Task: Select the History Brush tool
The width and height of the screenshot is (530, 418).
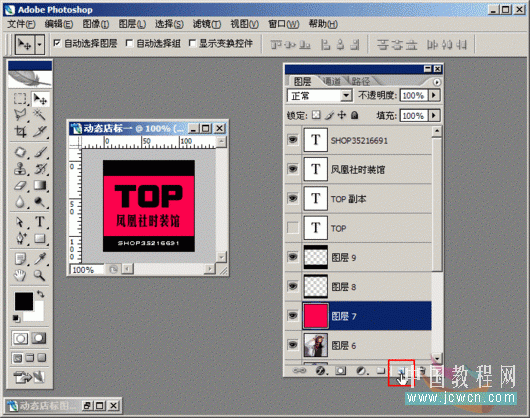Action: 40,168
